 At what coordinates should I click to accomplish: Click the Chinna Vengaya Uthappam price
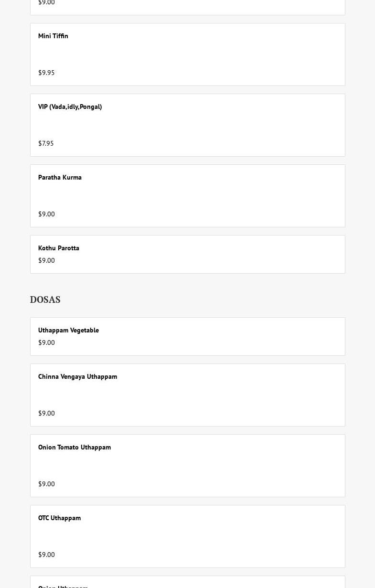click(x=46, y=413)
